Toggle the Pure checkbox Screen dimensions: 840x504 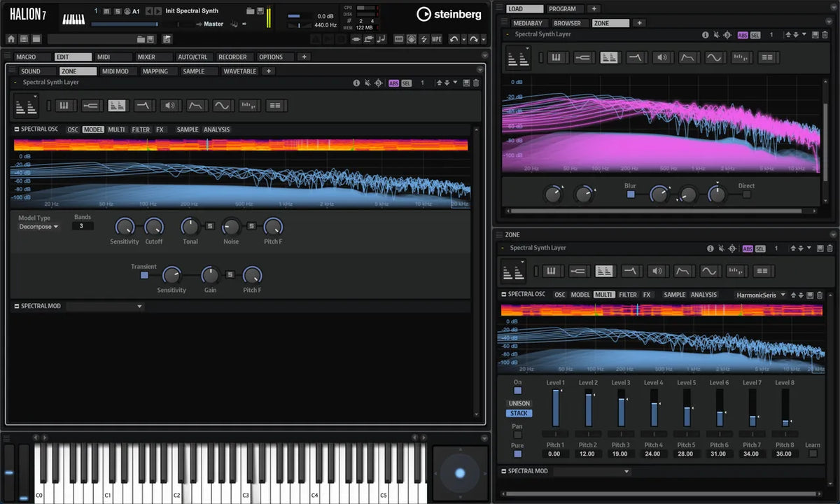tap(518, 454)
